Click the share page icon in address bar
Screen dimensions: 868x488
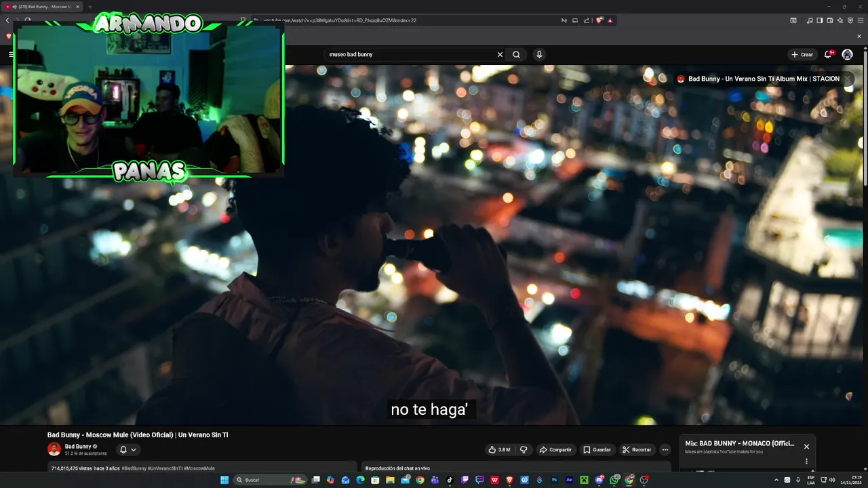(587, 20)
